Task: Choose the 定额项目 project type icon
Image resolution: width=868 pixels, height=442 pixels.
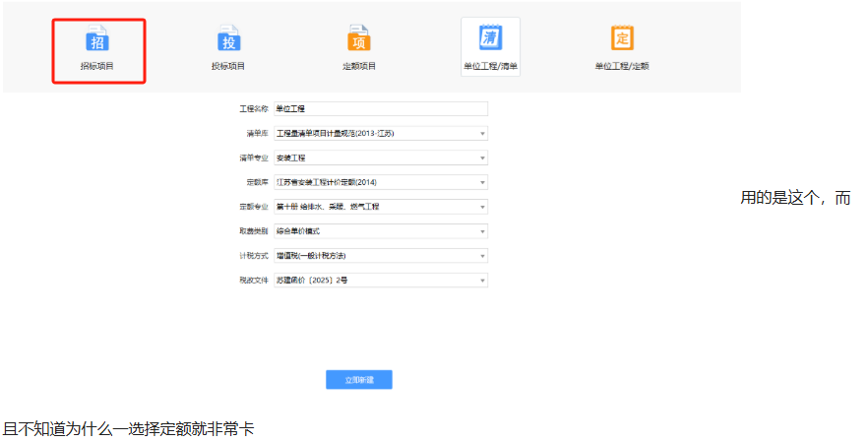Action: tap(359, 38)
